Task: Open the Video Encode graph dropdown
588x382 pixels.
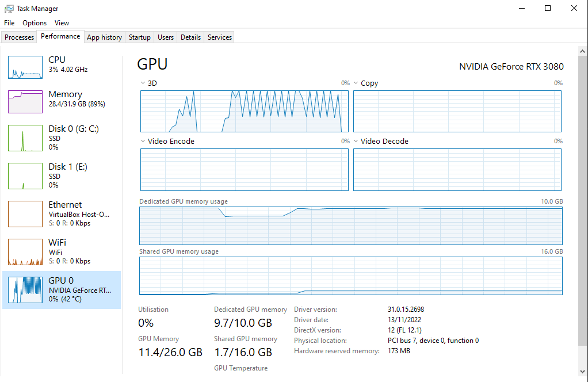Action: click(x=143, y=141)
